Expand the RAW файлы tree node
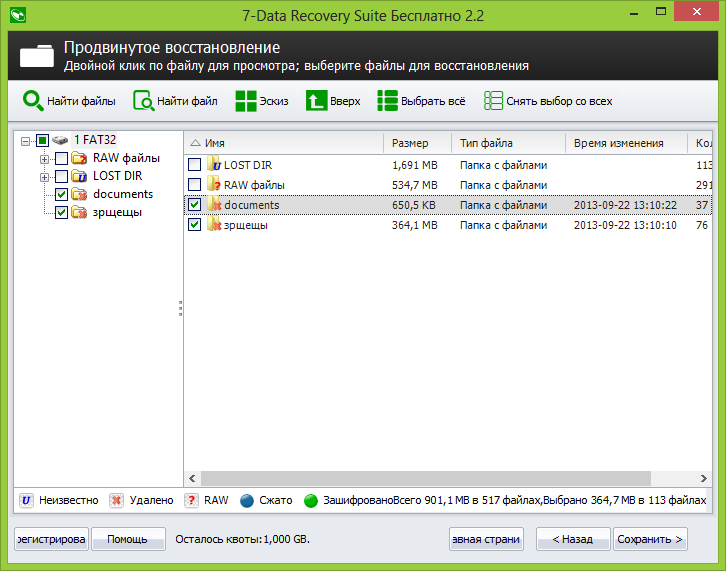Viewport: 726px width, 571px height. pyautogui.click(x=44, y=159)
